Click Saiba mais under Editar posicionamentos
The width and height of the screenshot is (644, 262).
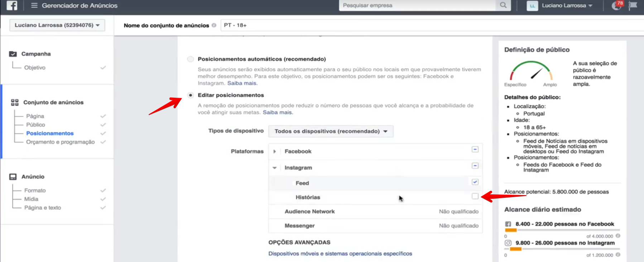tap(278, 112)
